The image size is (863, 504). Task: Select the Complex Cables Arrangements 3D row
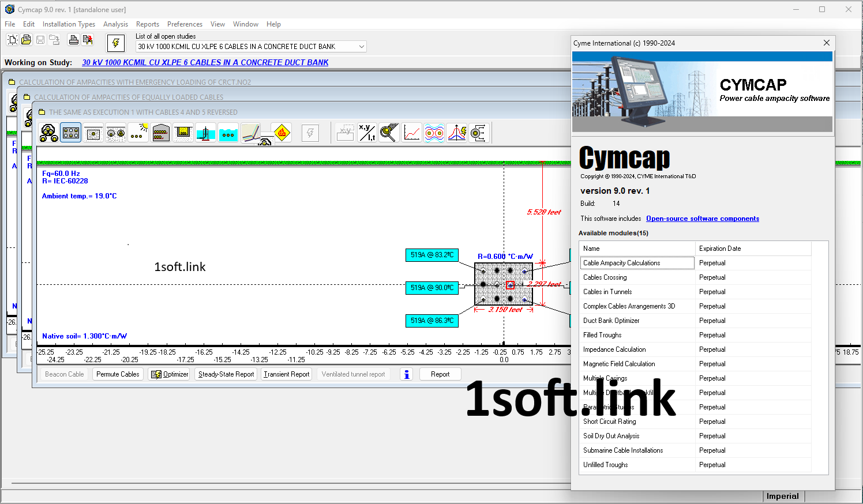(695, 306)
